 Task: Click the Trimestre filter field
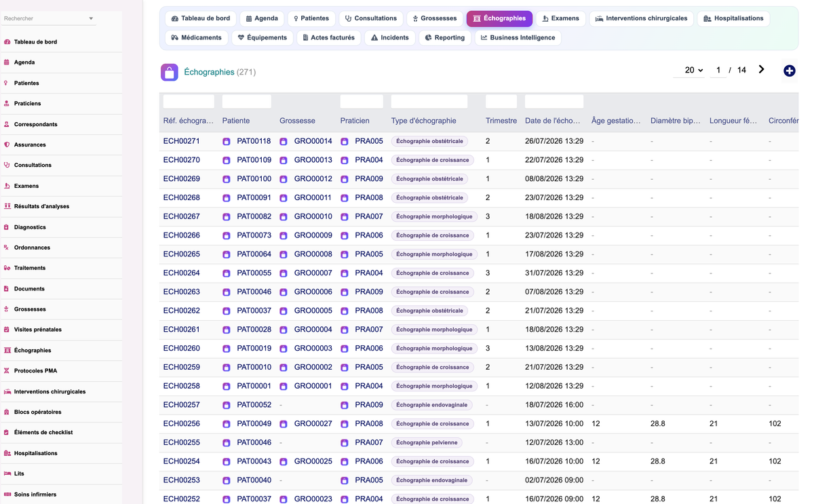(501, 102)
